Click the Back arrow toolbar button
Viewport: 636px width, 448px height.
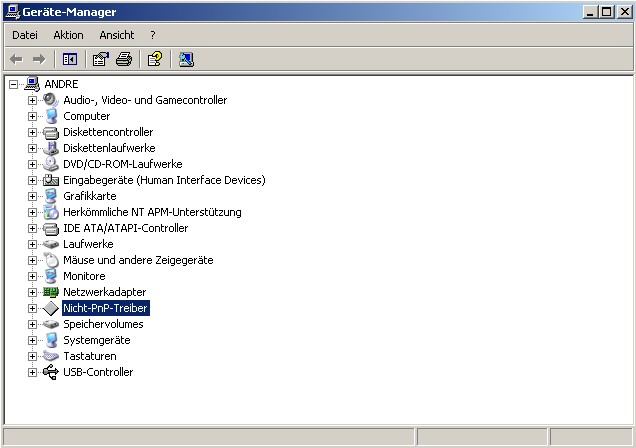pyautogui.click(x=16, y=60)
